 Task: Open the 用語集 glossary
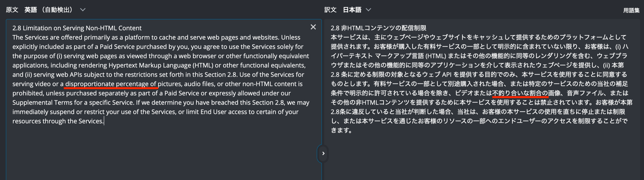(x=631, y=10)
